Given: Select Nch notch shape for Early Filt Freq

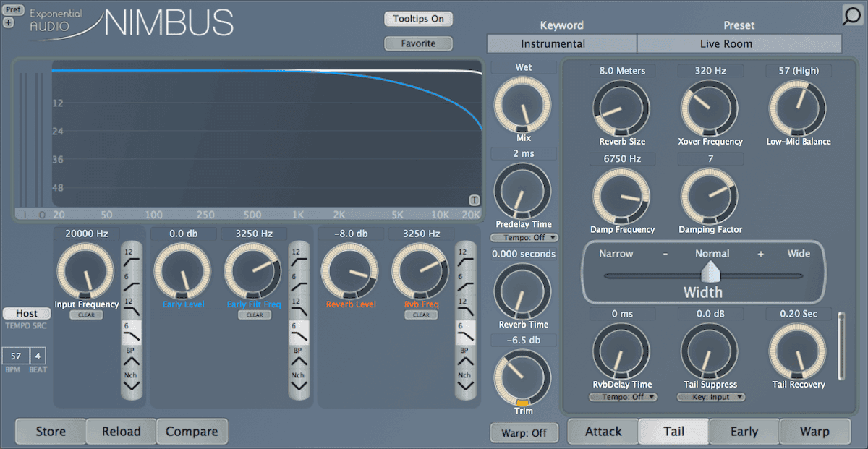Looking at the screenshot, I should point(298,381).
